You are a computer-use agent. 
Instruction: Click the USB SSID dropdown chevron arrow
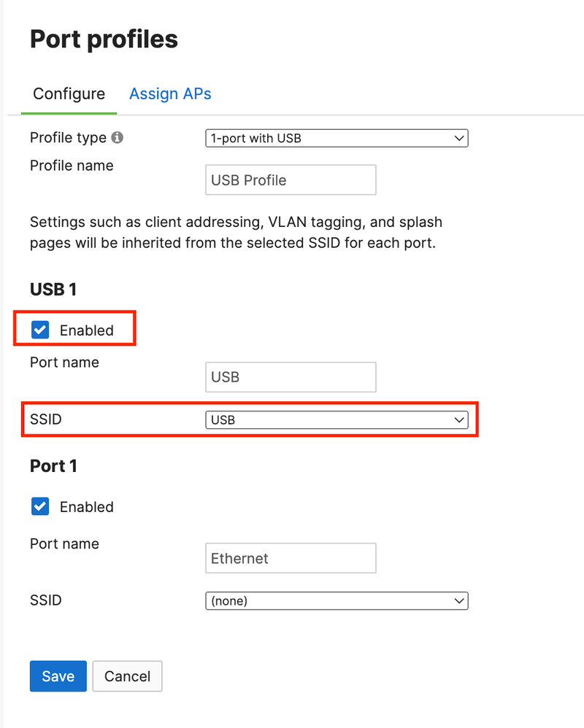pos(458,419)
